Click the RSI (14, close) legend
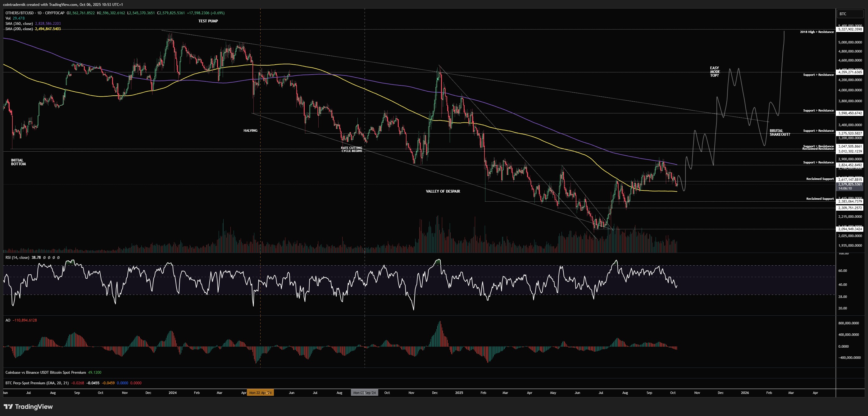868x416 pixels. [17, 258]
